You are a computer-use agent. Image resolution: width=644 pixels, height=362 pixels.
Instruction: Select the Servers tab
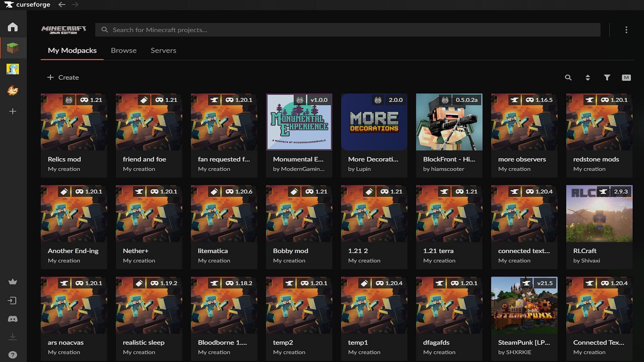point(163,50)
